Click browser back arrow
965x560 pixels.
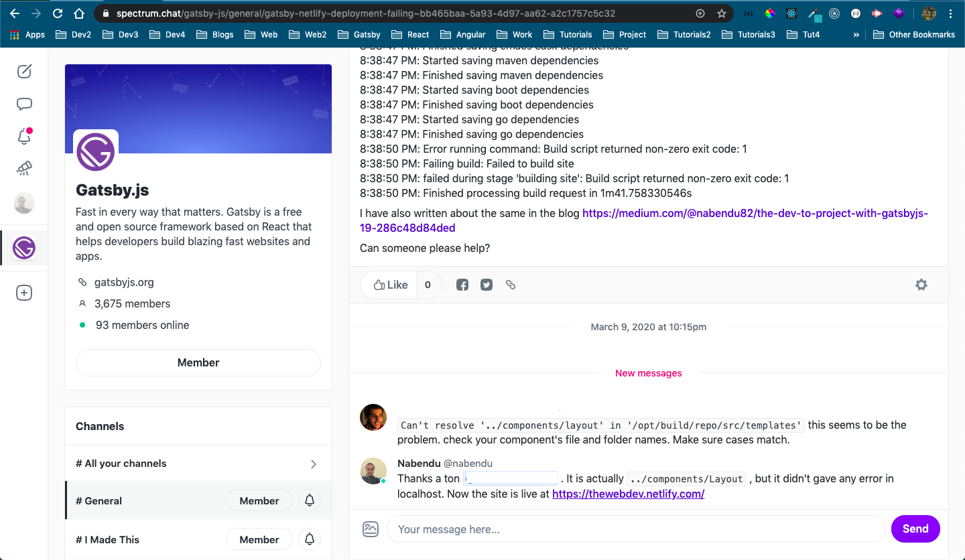[x=15, y=13]
